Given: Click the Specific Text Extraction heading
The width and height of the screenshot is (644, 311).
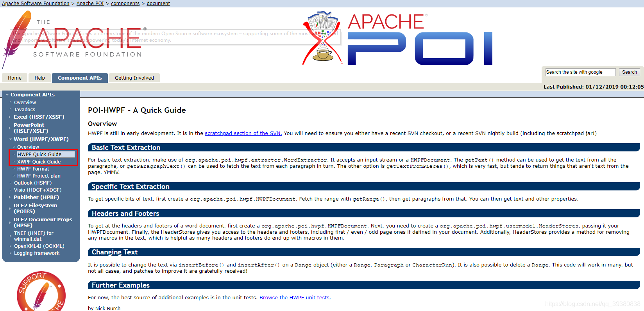Looking at the screenshot, I should tap(131, 187).
